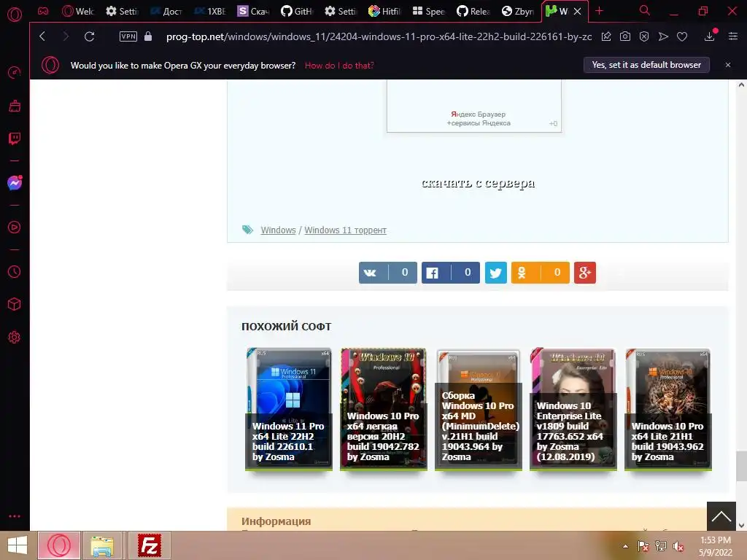Viewport: 747px width, 560px height.
Task: Click the My Flow send icon
Action: pos(663,36)
